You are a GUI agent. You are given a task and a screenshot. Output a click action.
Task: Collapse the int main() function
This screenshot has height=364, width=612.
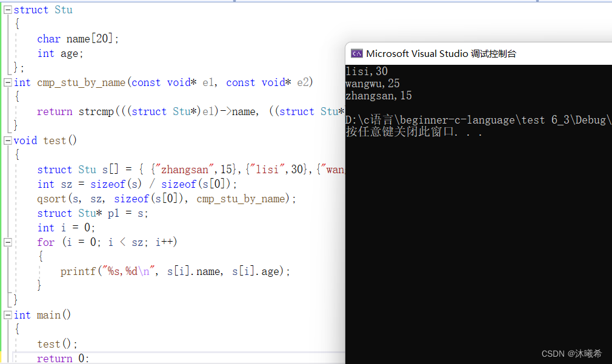coord(7,315)
